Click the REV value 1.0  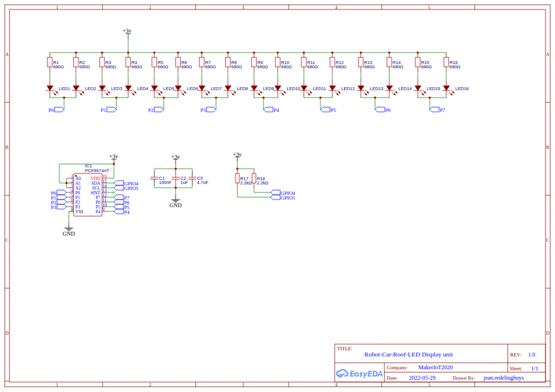point(532,355)
